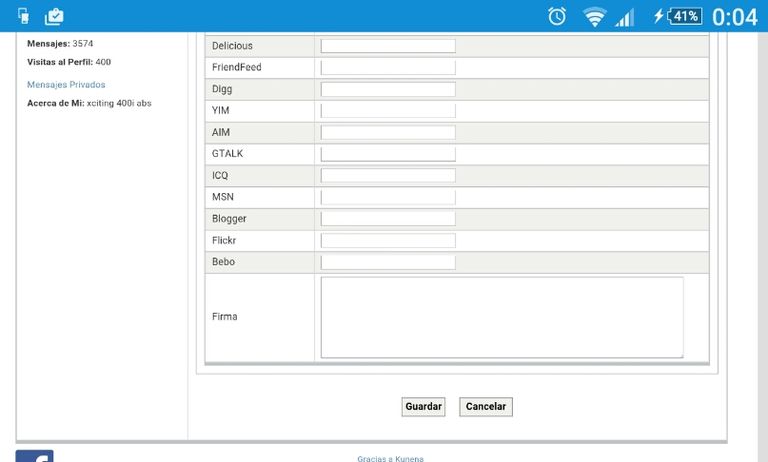Screen dimensions: 768x462
Task: Tap the cellular signal strength icon
Action: [625, 16]
